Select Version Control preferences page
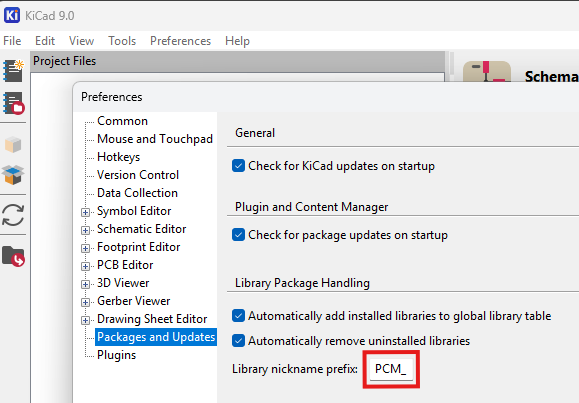The width and height of the screenshot is (579, 403). pyautogui.click(x=138, y=175)
